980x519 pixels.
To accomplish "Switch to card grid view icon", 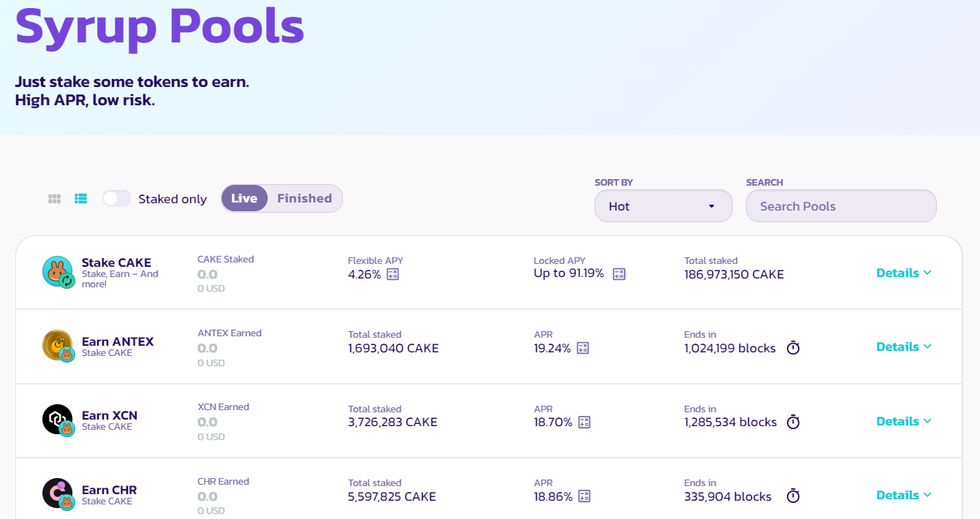I will pos(54,199).
